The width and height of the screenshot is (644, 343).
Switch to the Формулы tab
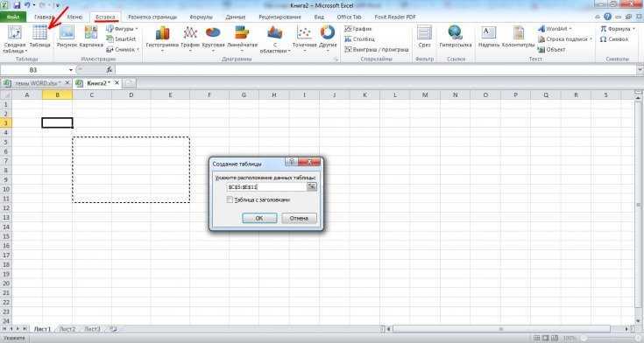click(x=202, y=17)
